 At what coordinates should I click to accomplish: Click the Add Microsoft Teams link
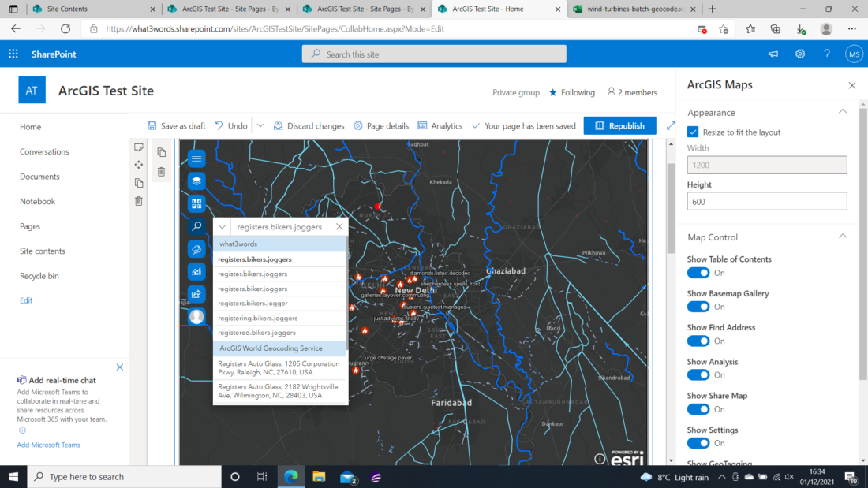click(48, 445)
